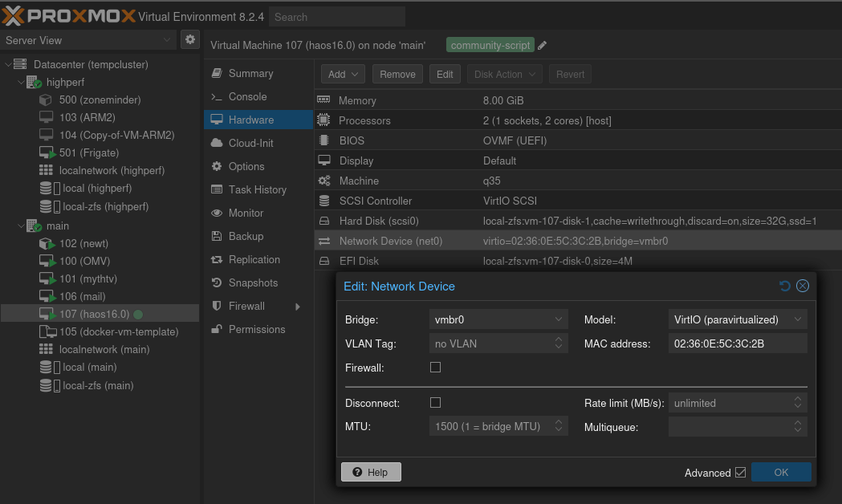
Task: Switch to the Console tab
Action: click(x=258, y=96)
